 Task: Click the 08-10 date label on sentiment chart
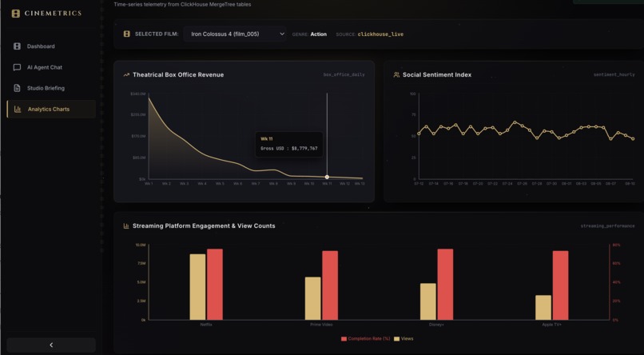pyautogui.click(x=630, y=184)
